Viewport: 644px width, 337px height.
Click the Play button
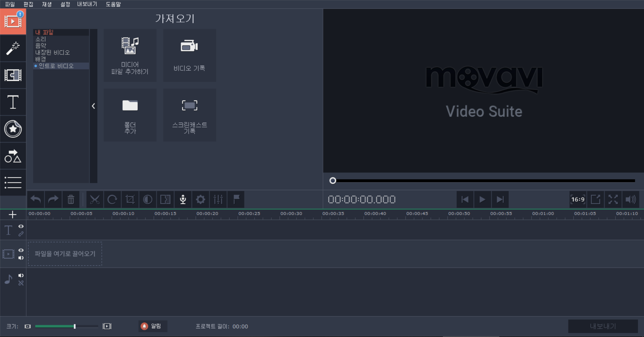click(x=482, y=200)
